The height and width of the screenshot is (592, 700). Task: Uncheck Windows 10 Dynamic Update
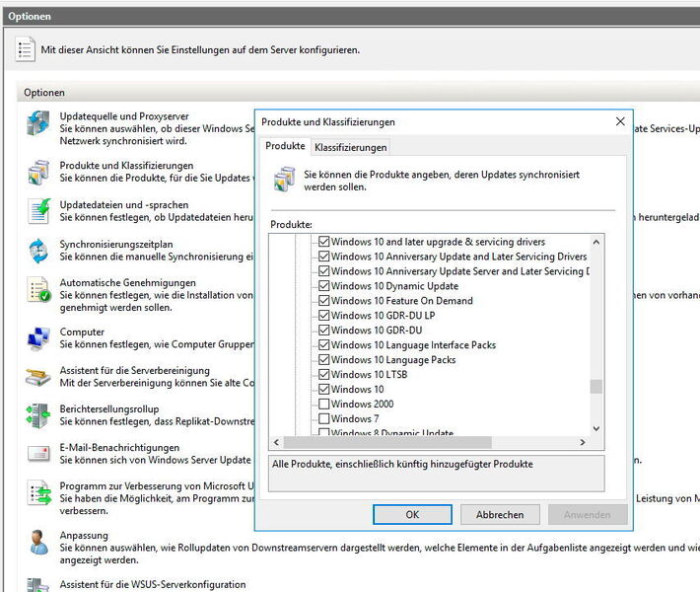click(324, 286)
